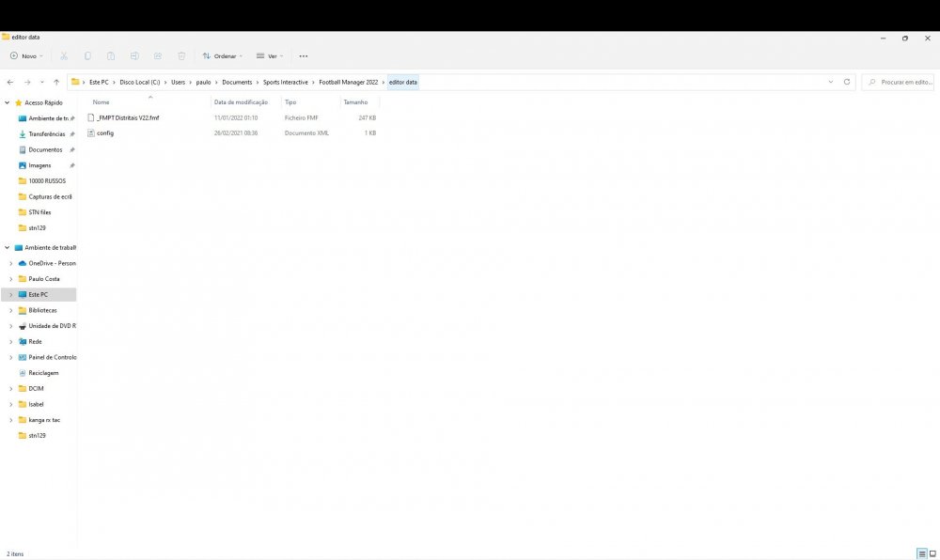Expand the DCIM folder node

(10, 388)
